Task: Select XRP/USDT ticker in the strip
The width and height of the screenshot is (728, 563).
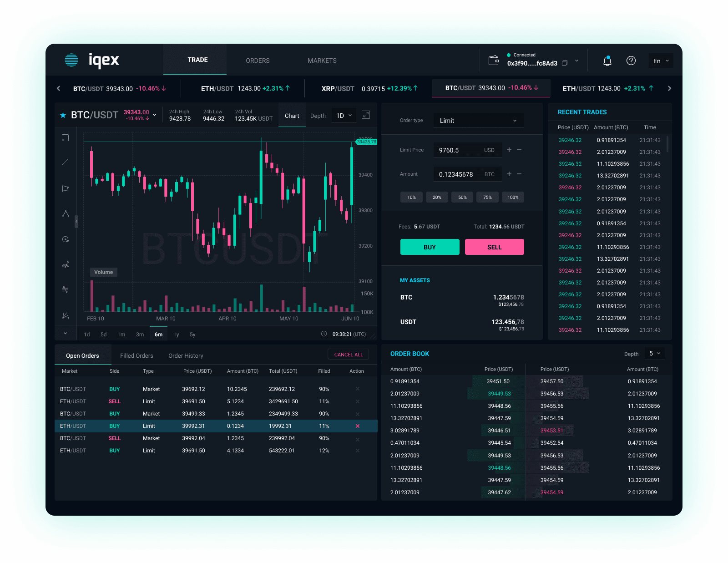Action: coord(369,88)
